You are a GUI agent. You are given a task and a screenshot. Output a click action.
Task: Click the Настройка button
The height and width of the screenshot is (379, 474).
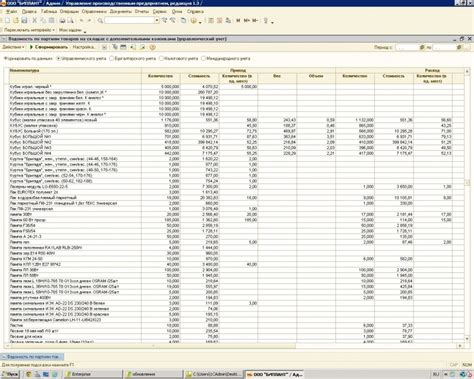pos(84,47)
